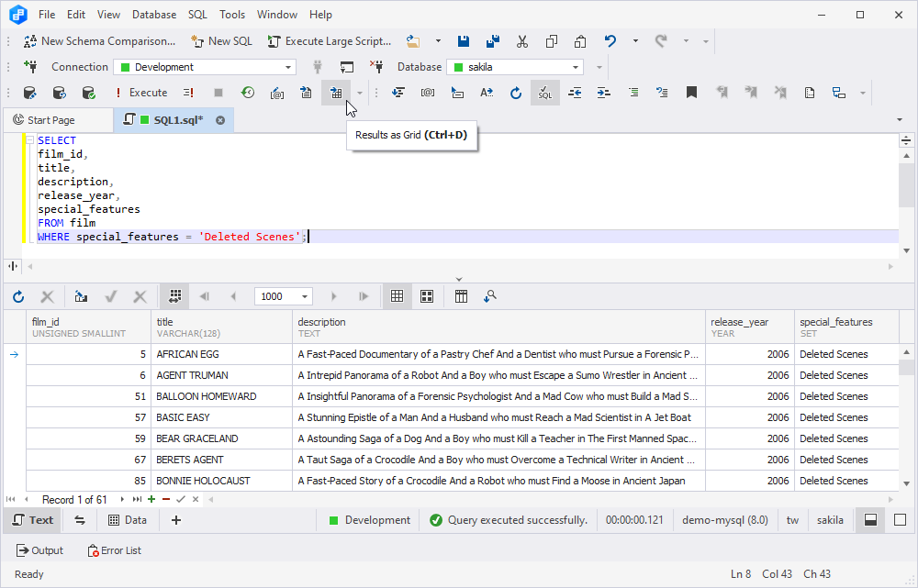The image size is (918, 588).
Task: Collapse the SELECT statement fold marker
Action: pos(30,140)
